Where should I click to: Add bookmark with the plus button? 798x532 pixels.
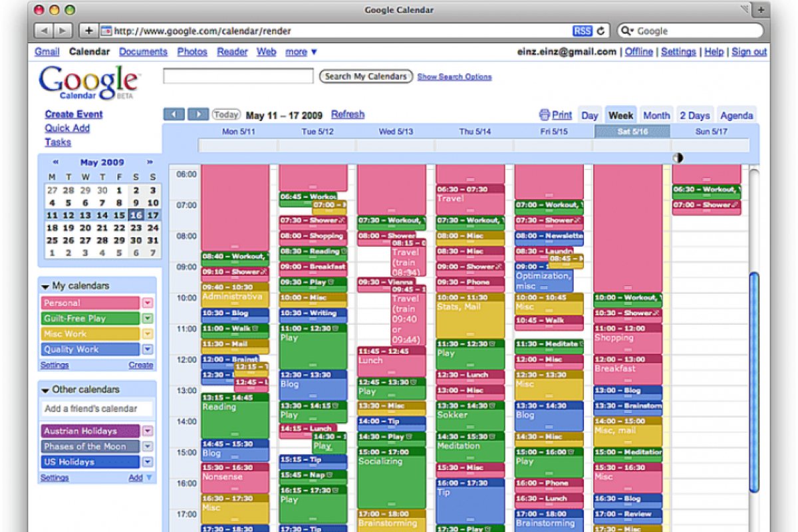(x=88, y=31)
